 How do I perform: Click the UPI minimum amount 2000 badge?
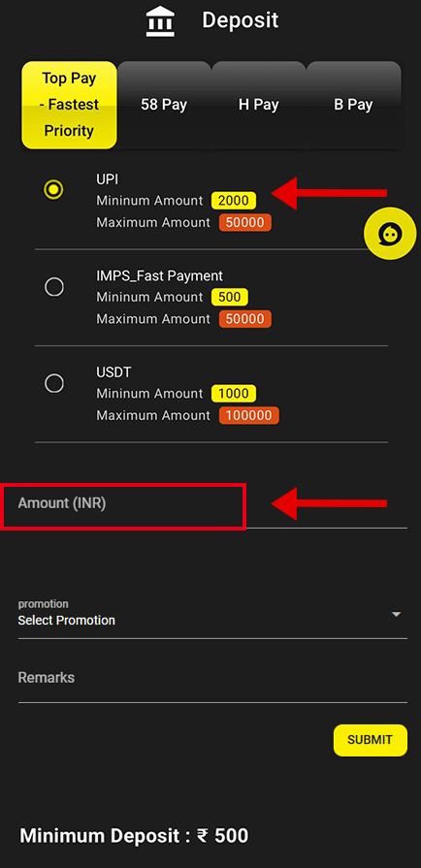pos(234,201)
